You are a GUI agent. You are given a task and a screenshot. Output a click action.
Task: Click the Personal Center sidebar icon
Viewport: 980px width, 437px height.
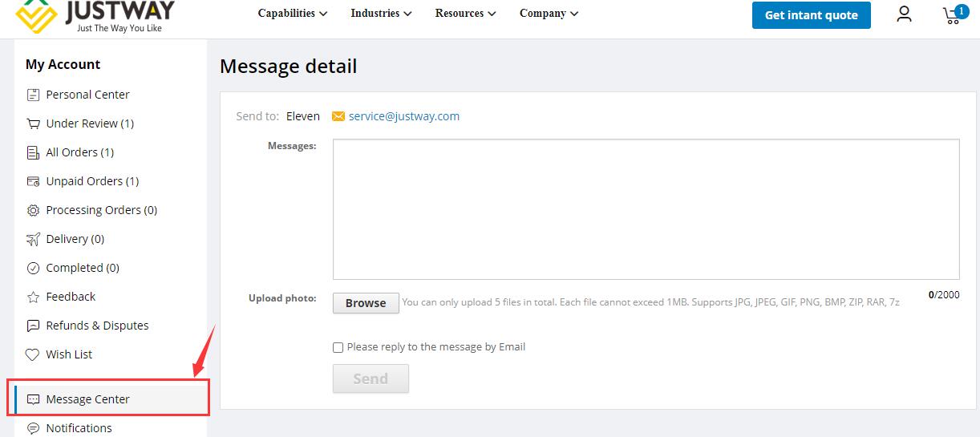pyautogui.click(x=33, y=95)
